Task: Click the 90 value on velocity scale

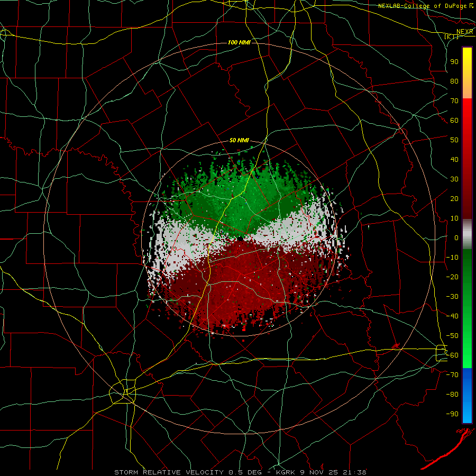Action: coord(454,62)
